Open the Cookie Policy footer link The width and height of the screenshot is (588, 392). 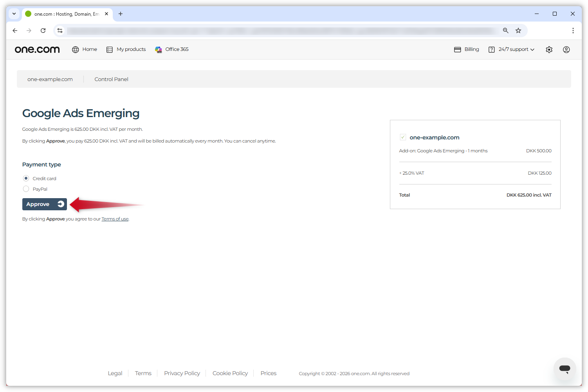tap(230, 373)
